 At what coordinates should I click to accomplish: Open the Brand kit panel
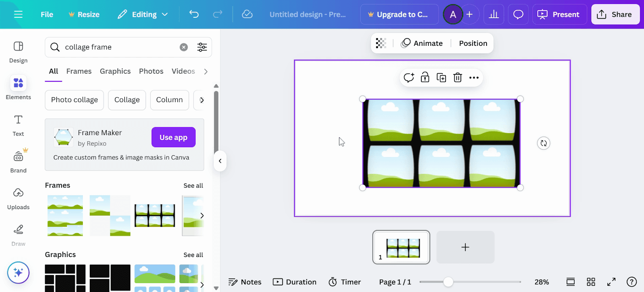(19, 162)
